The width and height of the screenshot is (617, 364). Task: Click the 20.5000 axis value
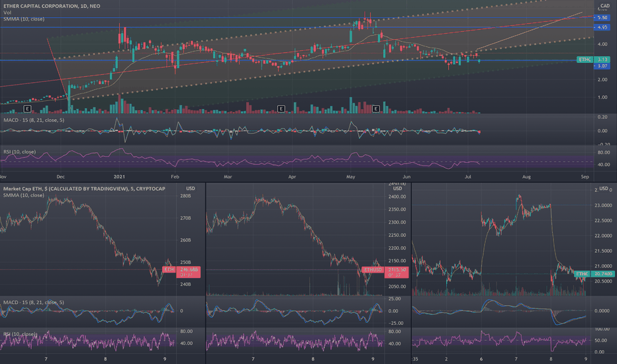[x=603, y=281]
